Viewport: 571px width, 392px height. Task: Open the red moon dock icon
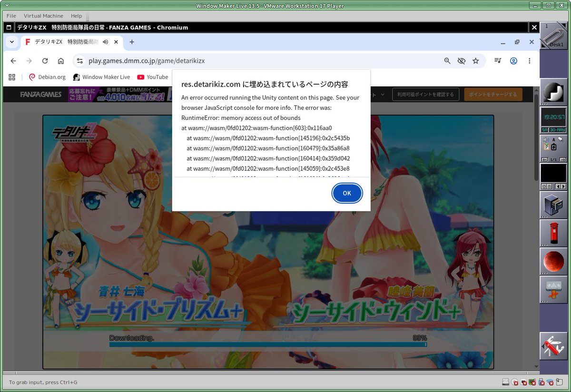click(x=554, y=261)
